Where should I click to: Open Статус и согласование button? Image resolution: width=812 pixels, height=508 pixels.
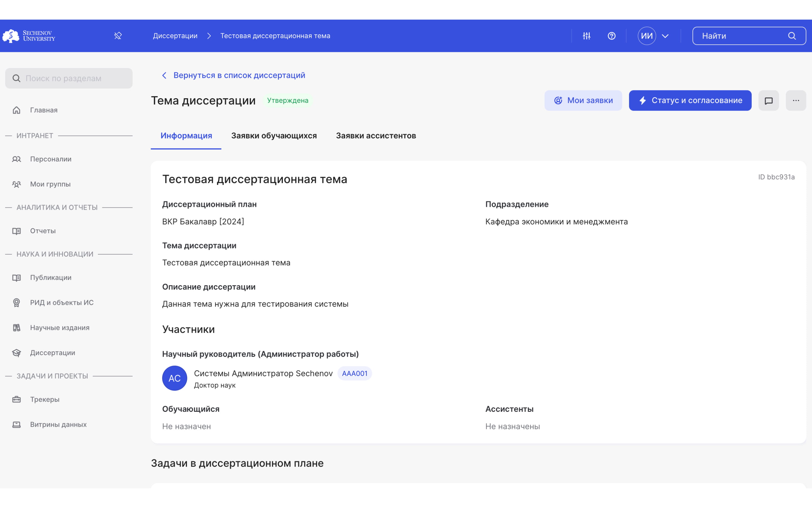(x=690, y=100)
